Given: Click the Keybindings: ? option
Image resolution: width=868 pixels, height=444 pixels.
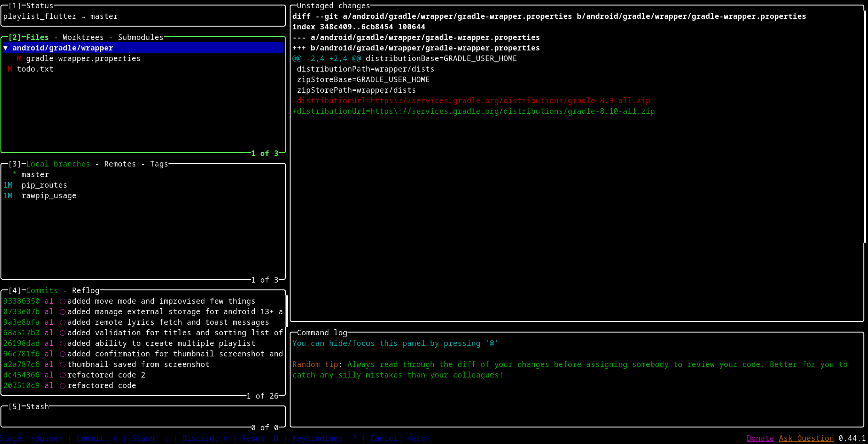Looking at the screenshot, I should pos(324,438).
